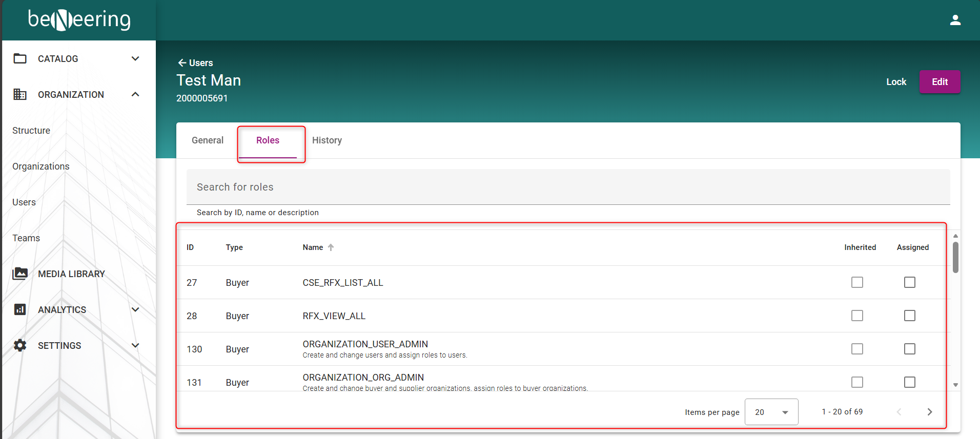Go to next page of roles
This screenshot has height=439, width=980.
pyautogui.click(x=929, y=412)
